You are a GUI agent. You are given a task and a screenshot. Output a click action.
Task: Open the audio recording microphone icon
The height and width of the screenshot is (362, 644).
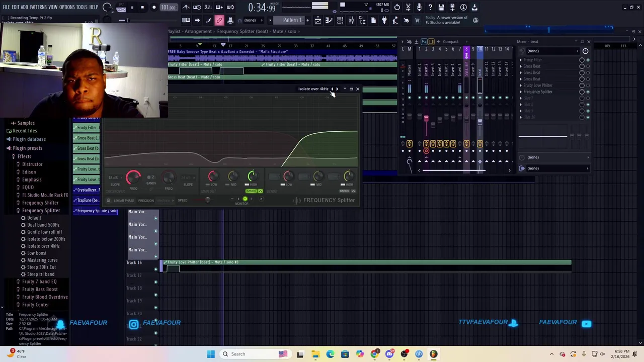tap(419, 7)
